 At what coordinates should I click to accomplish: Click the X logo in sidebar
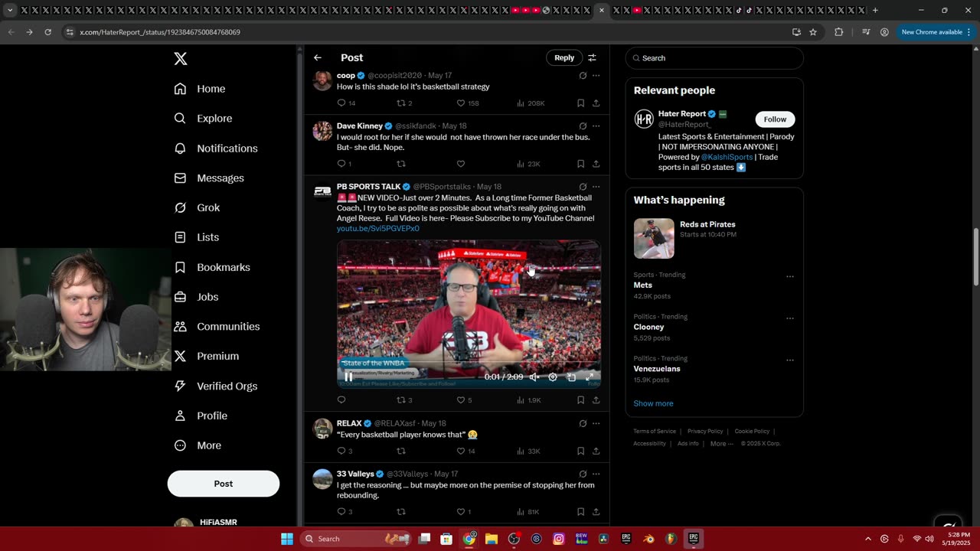point(181,59)
